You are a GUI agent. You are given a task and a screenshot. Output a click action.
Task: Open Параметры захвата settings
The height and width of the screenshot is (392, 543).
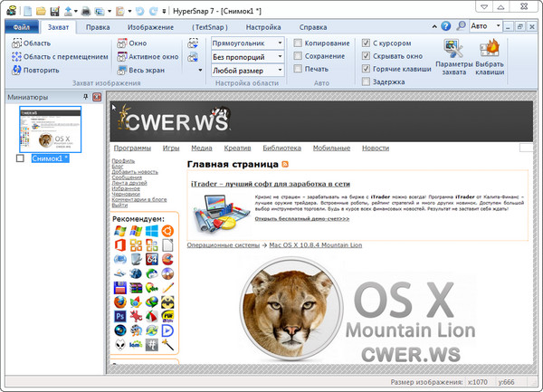(453, 57)
